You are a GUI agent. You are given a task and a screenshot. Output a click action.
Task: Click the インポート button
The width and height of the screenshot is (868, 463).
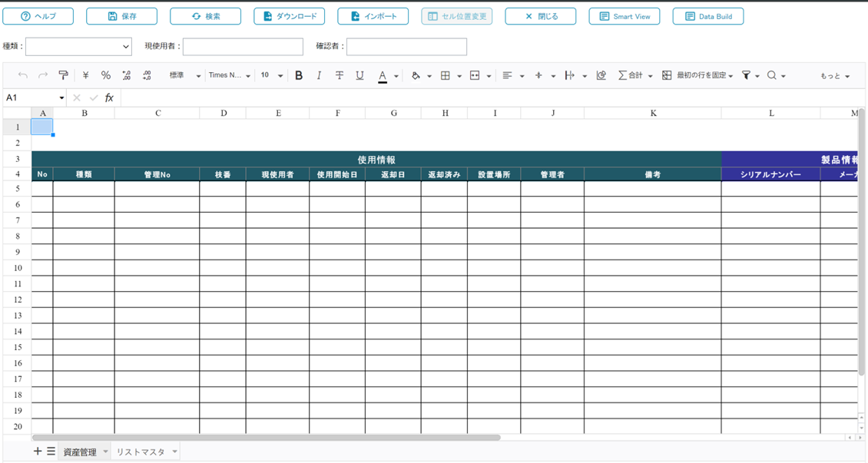click(373, 16)
